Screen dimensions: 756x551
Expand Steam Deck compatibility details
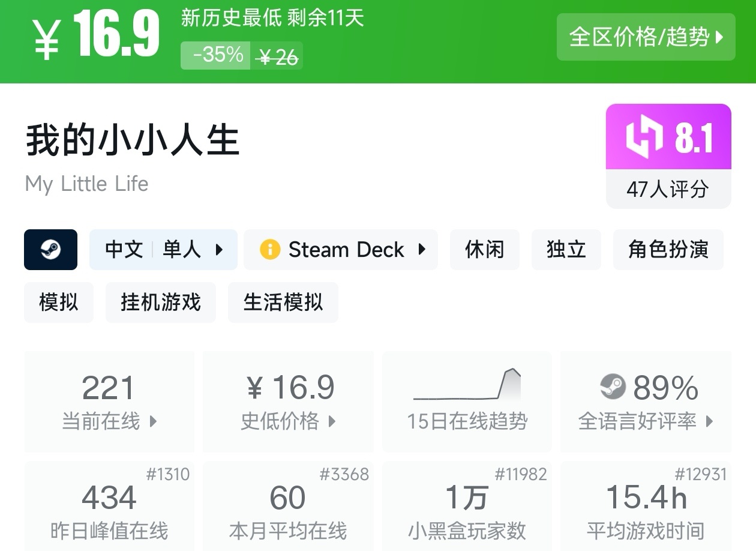[x=341, y=250]
